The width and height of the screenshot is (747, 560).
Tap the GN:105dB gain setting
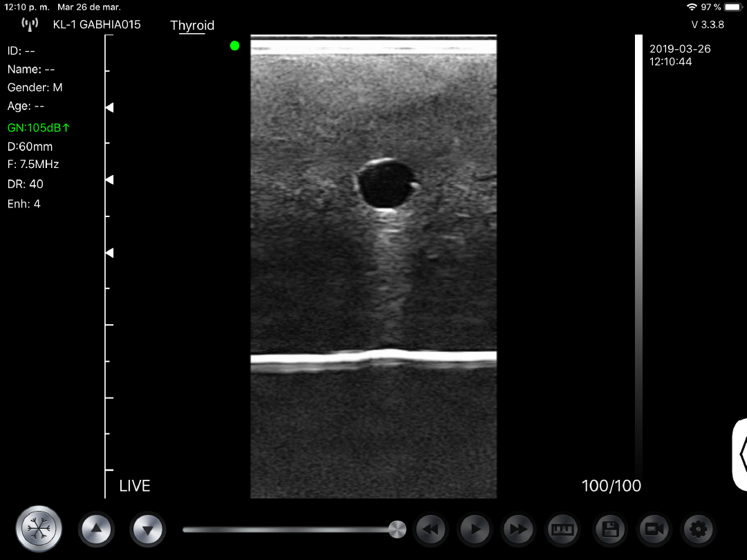(39, 128)
